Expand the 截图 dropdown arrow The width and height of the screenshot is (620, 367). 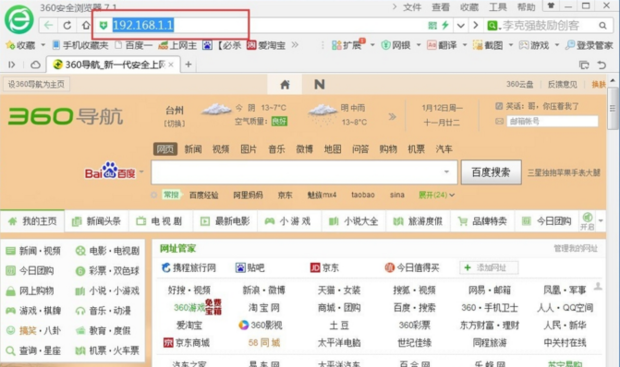[x=510, y=45]
